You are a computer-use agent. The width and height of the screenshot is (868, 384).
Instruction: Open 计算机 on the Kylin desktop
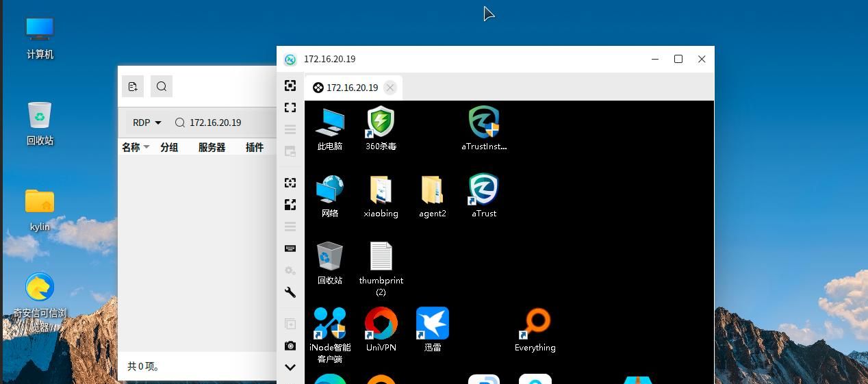pos(40,38)
